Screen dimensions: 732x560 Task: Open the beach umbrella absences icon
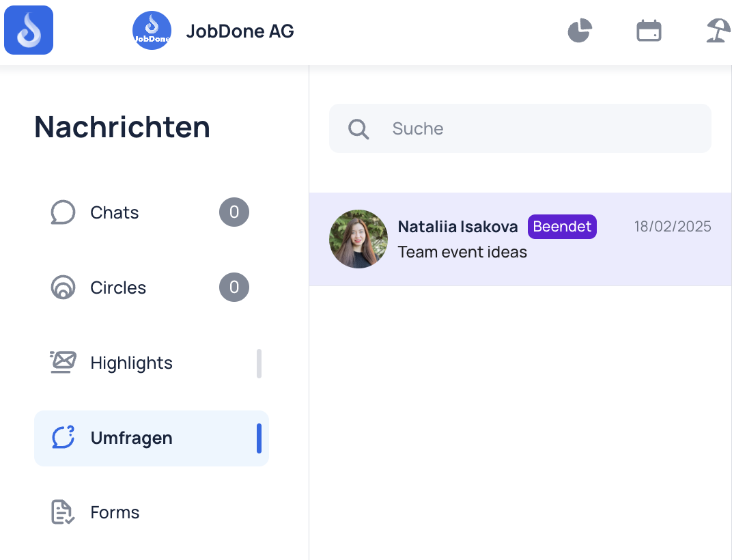tap(718, 31)
